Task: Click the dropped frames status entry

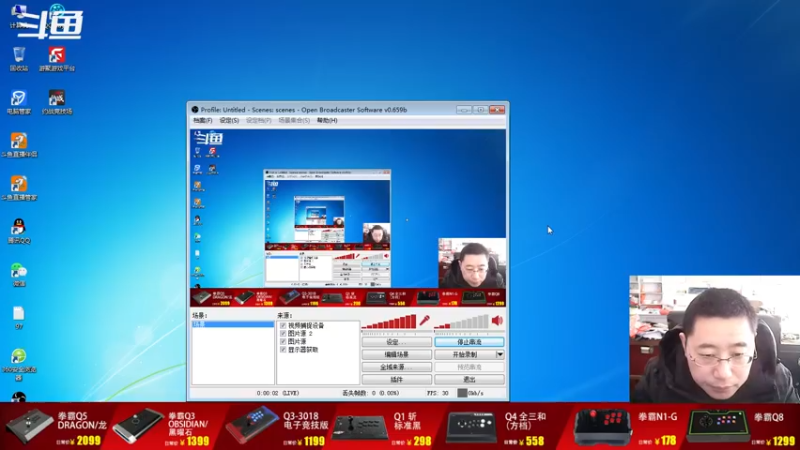Action: pyautogui.click(x=370, y=393)
